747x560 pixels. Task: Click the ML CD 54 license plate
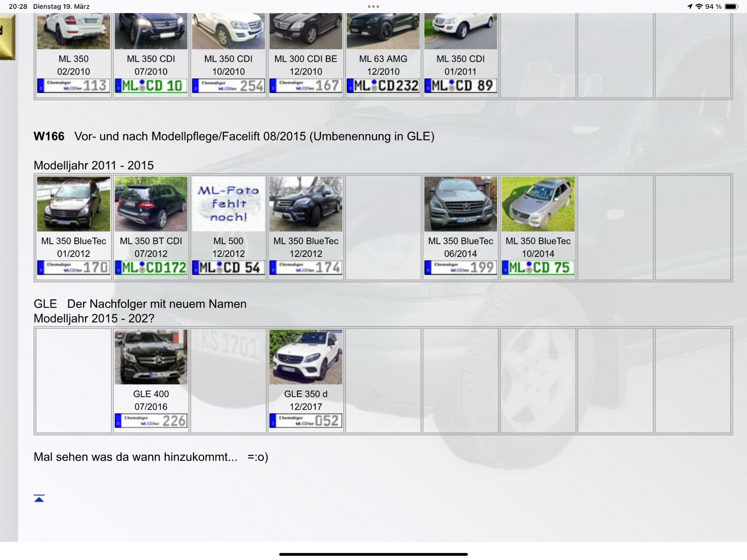[x=229, y=268]
